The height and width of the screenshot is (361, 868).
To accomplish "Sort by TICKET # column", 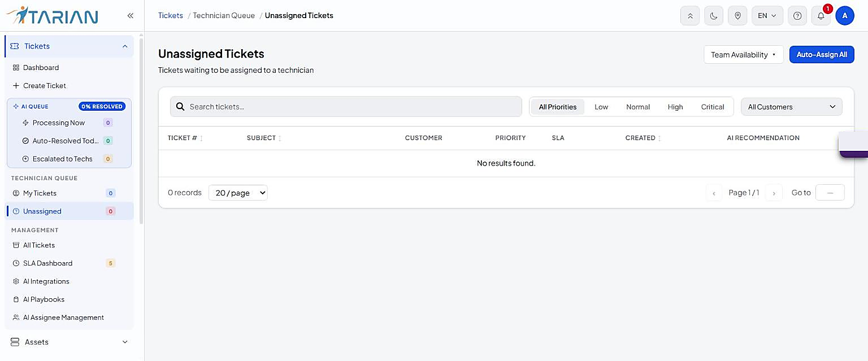I will click(x=185, y=138).
